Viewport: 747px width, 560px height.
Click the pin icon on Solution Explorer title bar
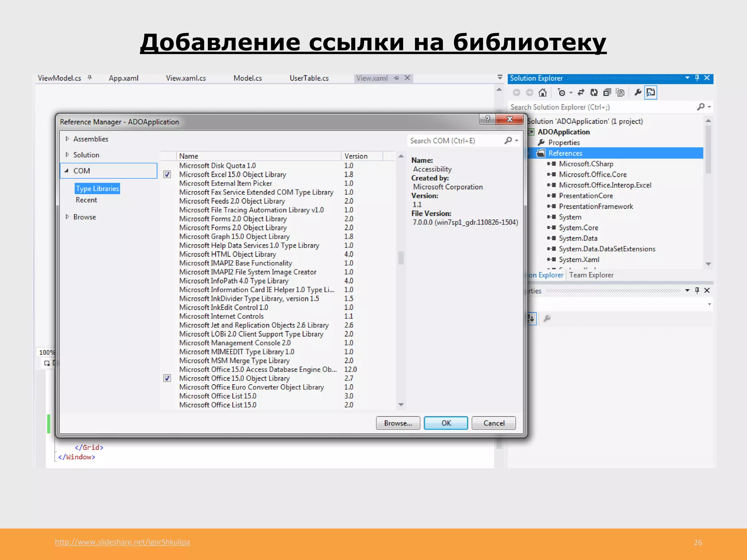click(x=697, y=78)
